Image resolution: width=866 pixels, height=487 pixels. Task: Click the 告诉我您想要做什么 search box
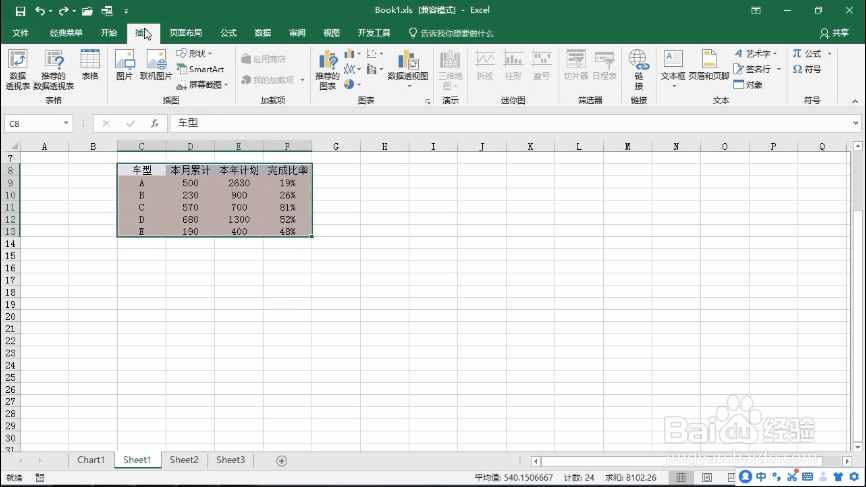coord(451,33)
